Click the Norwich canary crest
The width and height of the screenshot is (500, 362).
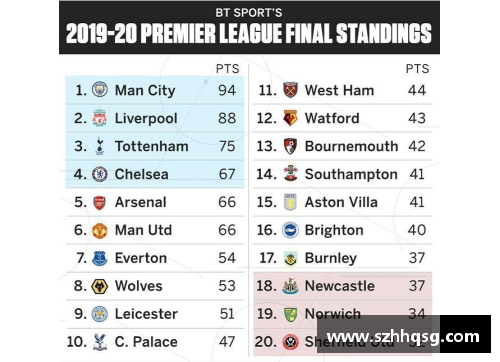290,314
